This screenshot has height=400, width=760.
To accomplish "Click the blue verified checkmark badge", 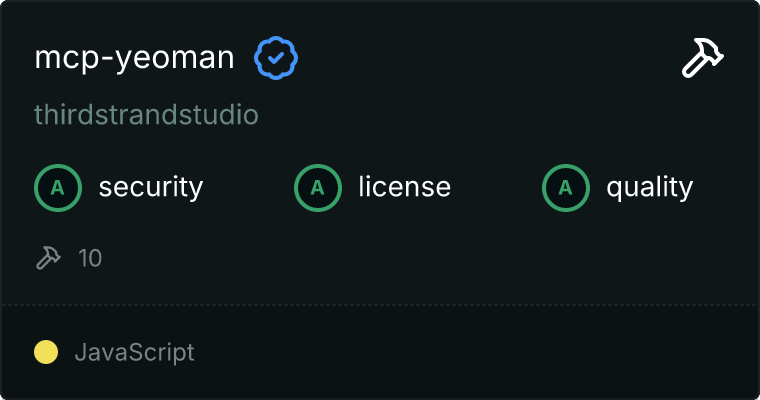I will [276, 59].
